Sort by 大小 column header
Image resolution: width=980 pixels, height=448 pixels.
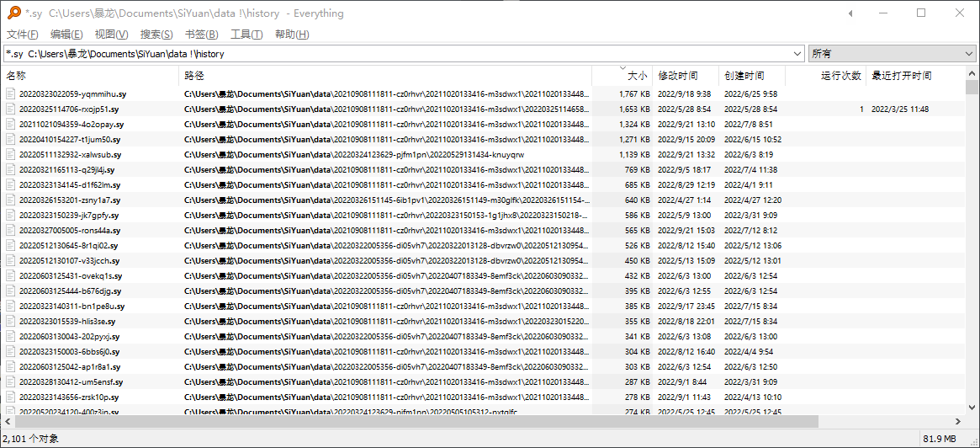622,76
